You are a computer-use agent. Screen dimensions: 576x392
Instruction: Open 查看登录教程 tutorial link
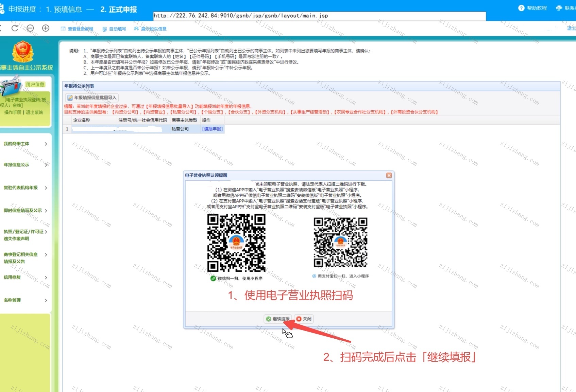(x=77, y=29)
